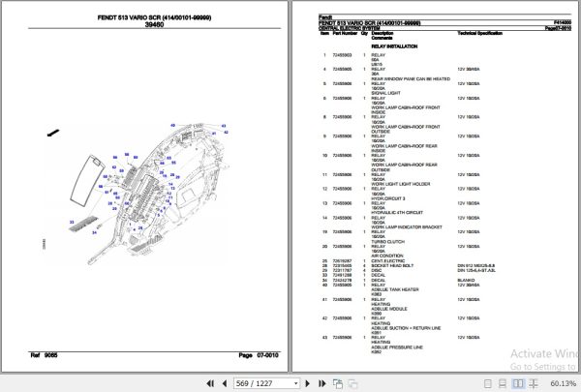Select the 'Ref 9065' footer text
This screenshot has height=392, width=581.
(x=44, y=355)
